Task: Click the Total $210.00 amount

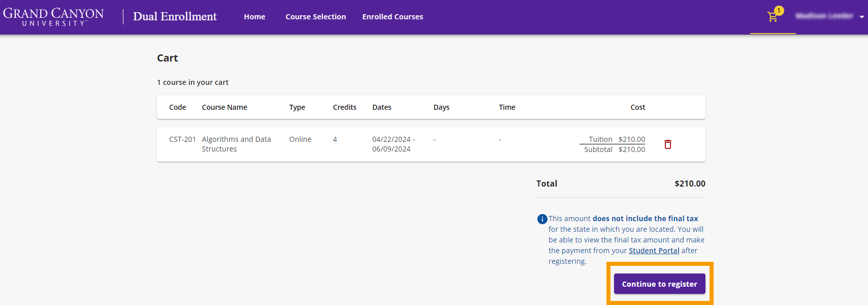Action: pyautogui.click(x=690, y=184)
